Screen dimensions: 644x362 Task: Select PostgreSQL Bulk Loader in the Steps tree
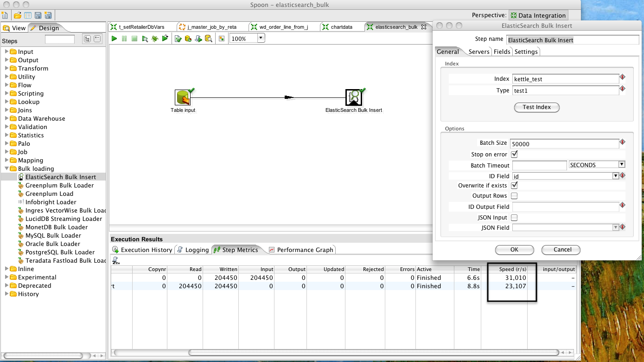(60, 252)
